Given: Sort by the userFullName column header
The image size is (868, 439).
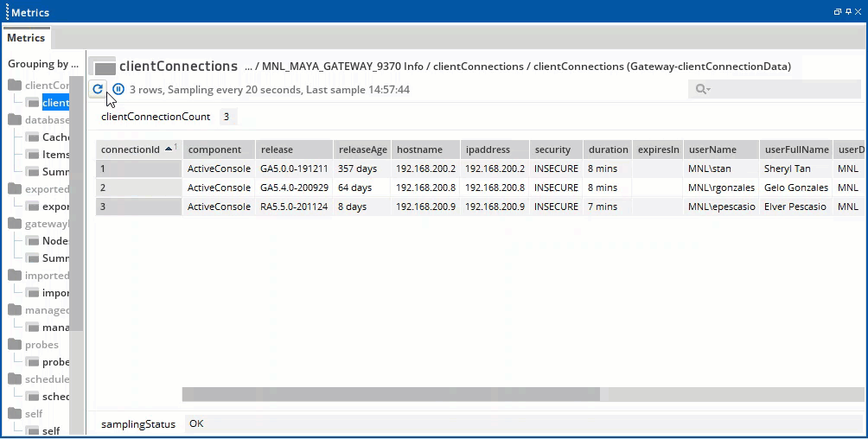Looking at the screenshot, I should tap(796, 150).
